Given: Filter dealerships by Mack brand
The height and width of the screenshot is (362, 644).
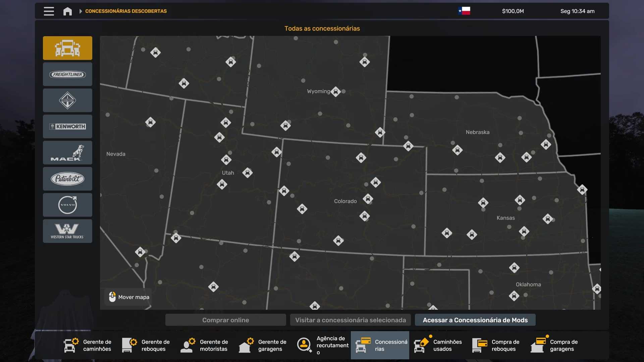Looking at the screenshot, I should [x=67, y=153].
